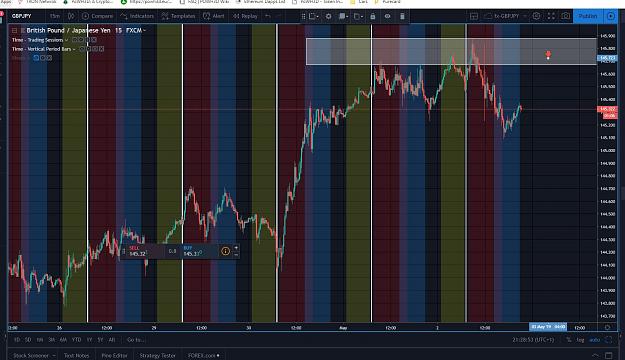Open the 15m interval selector
Screen dimensions: 625x360
click(x=55, y=16)
